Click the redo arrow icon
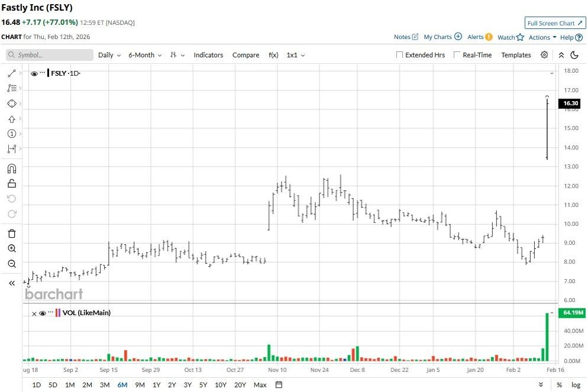The image size is (588, 392). tap(12, 213)
